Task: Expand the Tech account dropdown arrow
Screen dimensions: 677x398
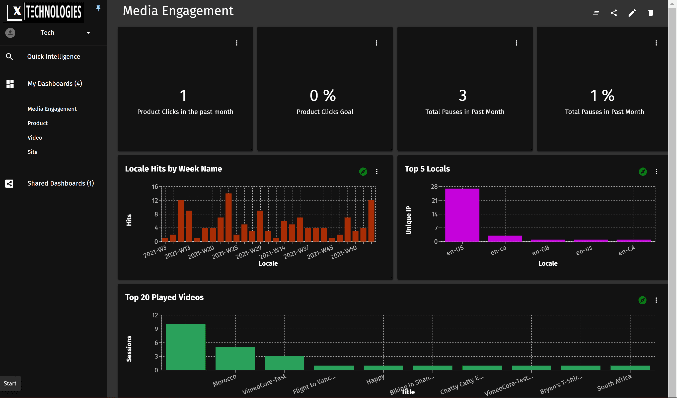Action: [89, 33]
